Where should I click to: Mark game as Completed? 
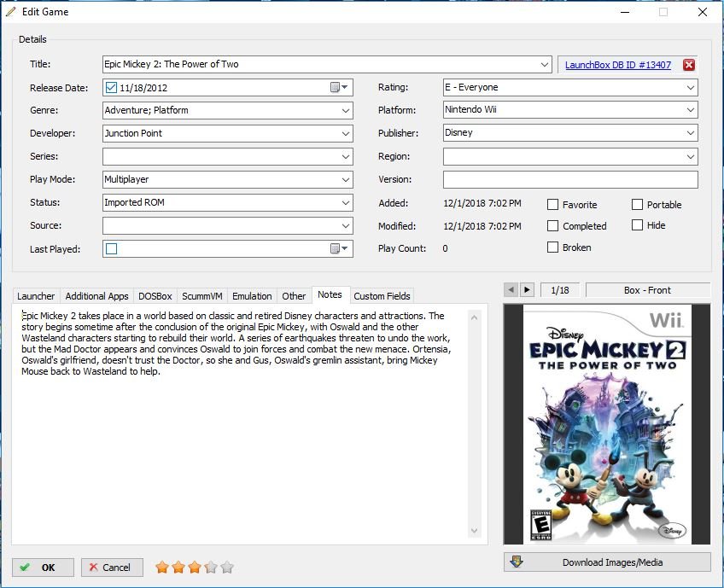[552, 225]
